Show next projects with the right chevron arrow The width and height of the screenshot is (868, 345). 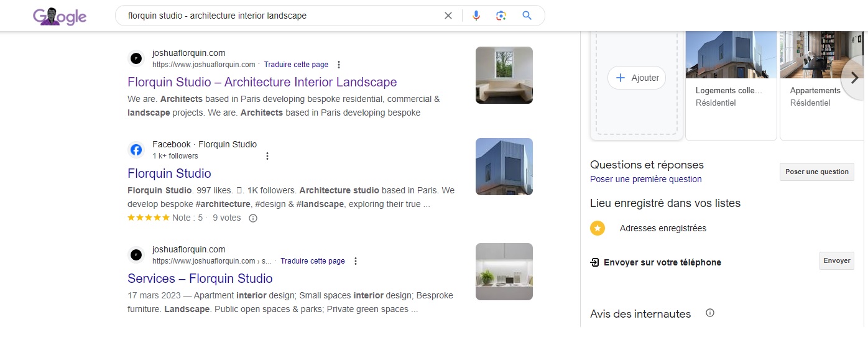[854, 79]
